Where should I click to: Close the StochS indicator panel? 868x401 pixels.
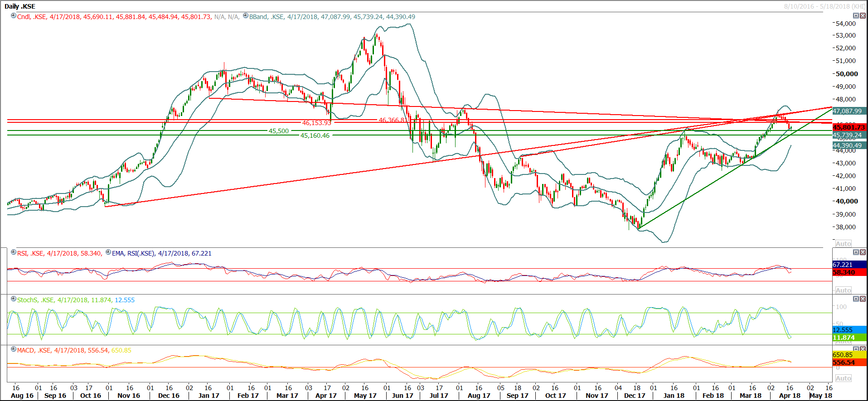863,299
